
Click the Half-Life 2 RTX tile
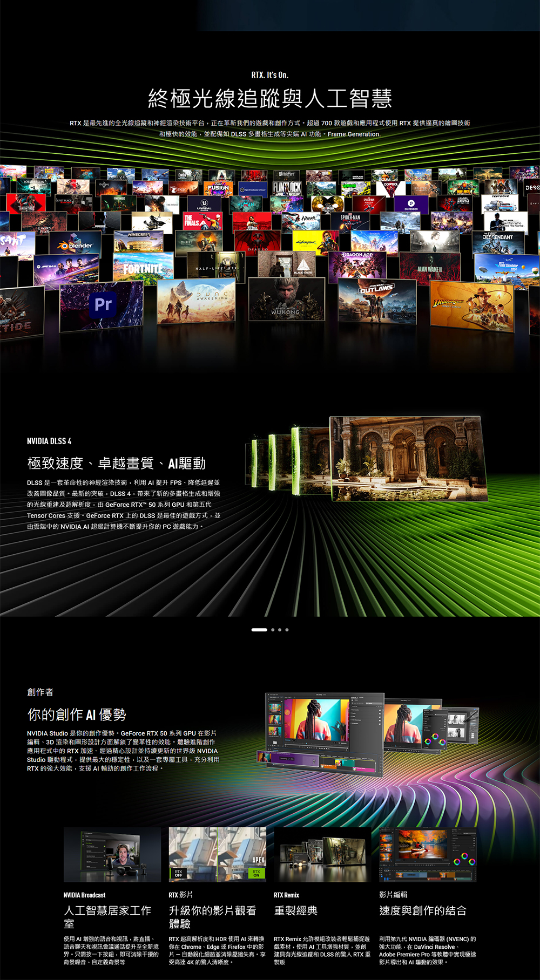coord(215,266)
